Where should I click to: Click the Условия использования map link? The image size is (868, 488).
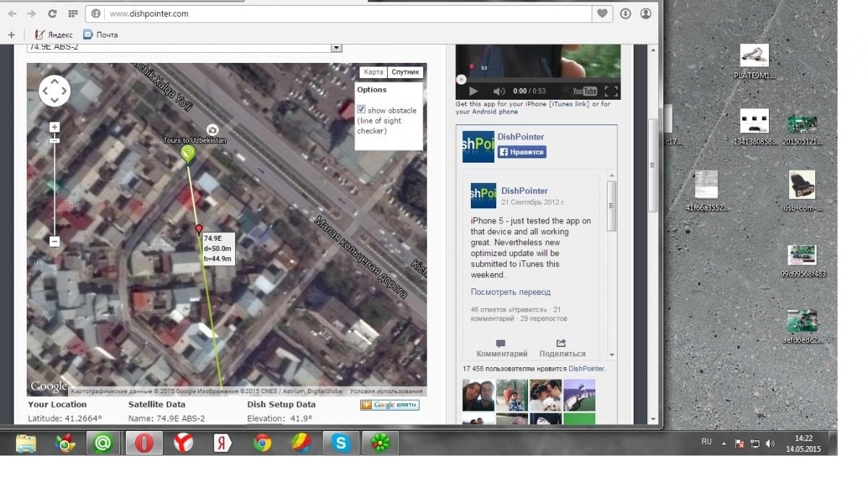click(386, 391)
